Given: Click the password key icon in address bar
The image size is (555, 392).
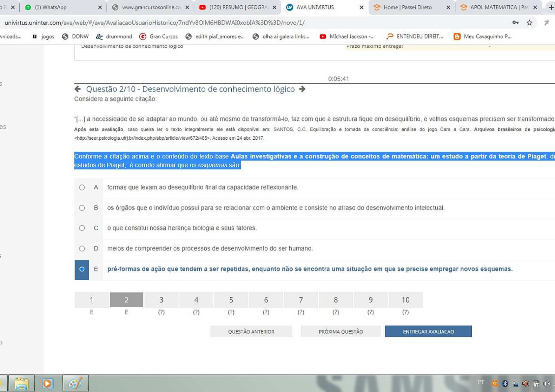Looking at the screenshot, I should [x=515, y=22].
